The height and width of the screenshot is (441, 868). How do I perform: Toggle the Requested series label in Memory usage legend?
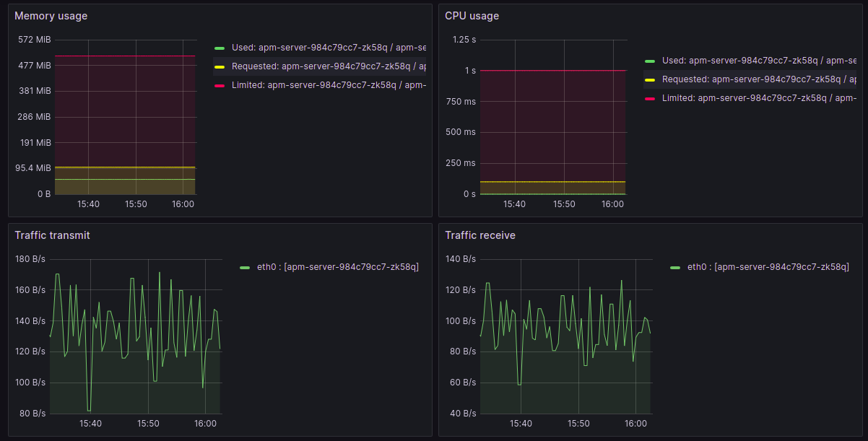(328, 66)
